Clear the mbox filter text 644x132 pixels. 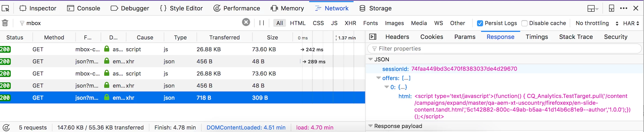tap(246, 22)
